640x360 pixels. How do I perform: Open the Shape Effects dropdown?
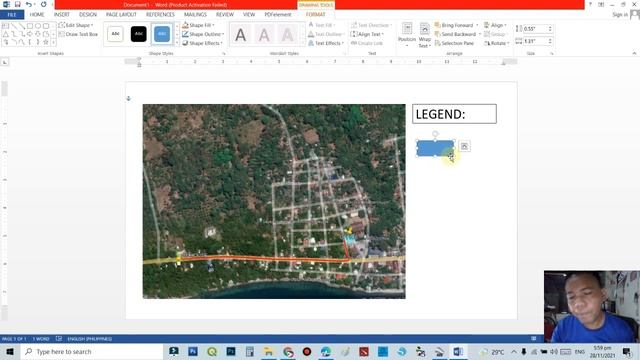pyautogui.click(x=202, y=43)
